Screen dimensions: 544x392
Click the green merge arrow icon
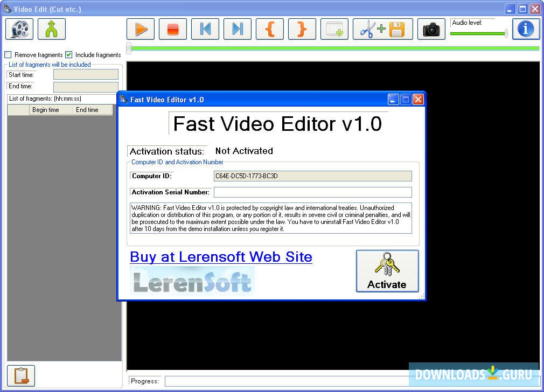pyautogui.click(x=51, y=29)
